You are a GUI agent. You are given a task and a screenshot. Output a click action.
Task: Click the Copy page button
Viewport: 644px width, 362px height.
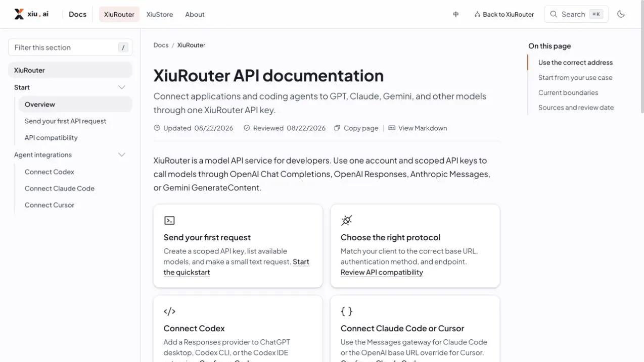[x=356, y=128]
